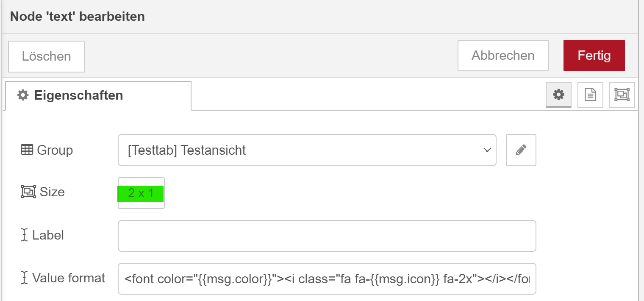The height and width of the screenshot is (301, 644).
Task: Open the Group dropdown showing [Testtab] Testansicht
Action: tap(307, 150)
